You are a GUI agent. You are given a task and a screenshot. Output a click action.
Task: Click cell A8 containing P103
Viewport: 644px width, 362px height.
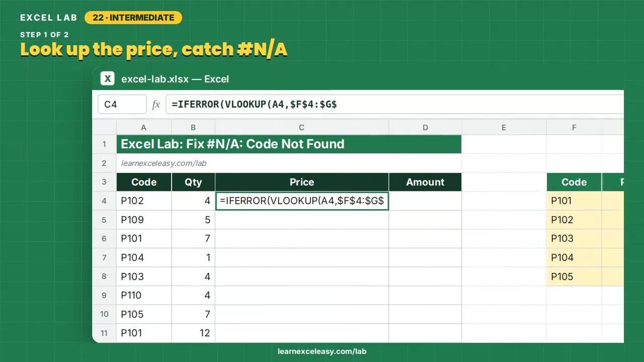pyautogui.click(x=144, y=277)
